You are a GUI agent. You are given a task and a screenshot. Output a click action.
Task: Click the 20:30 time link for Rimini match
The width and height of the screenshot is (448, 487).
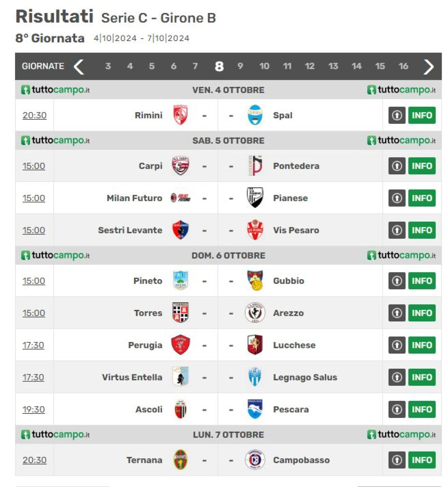coord(34,115)
